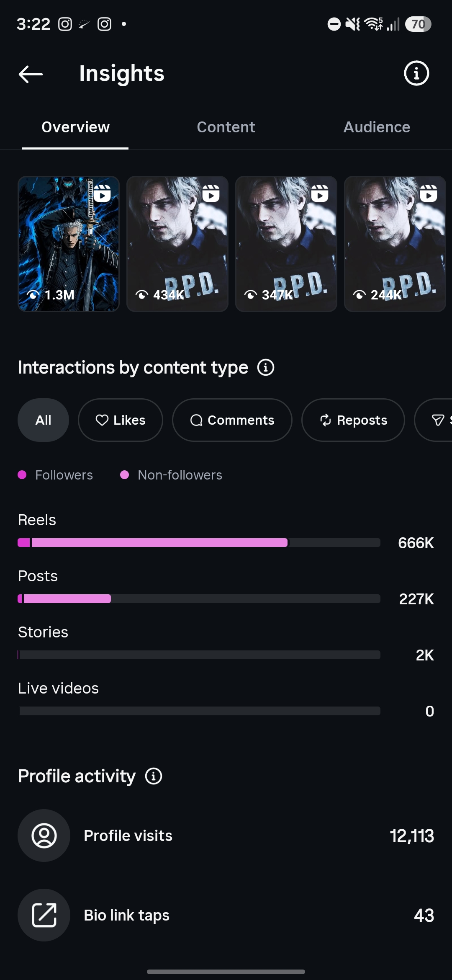Select the Reposts filter chip
Image resolution: width=452 pixels, height=980 pixels.
[353, 420]
